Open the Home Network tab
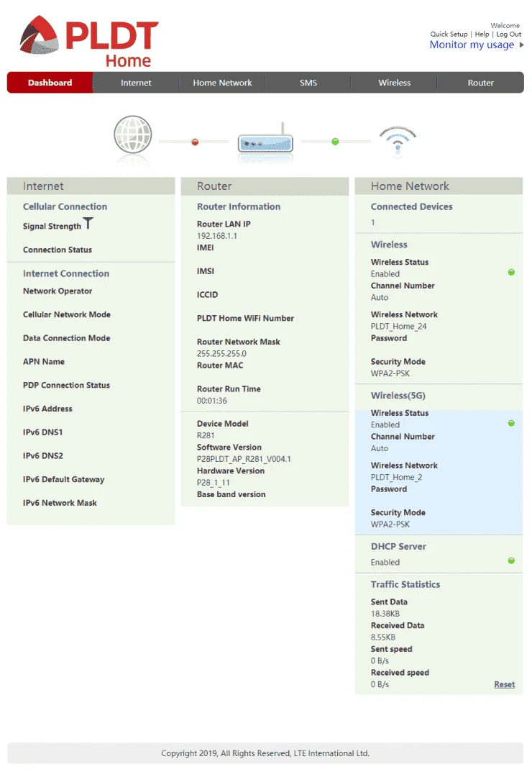 (222, 83)
